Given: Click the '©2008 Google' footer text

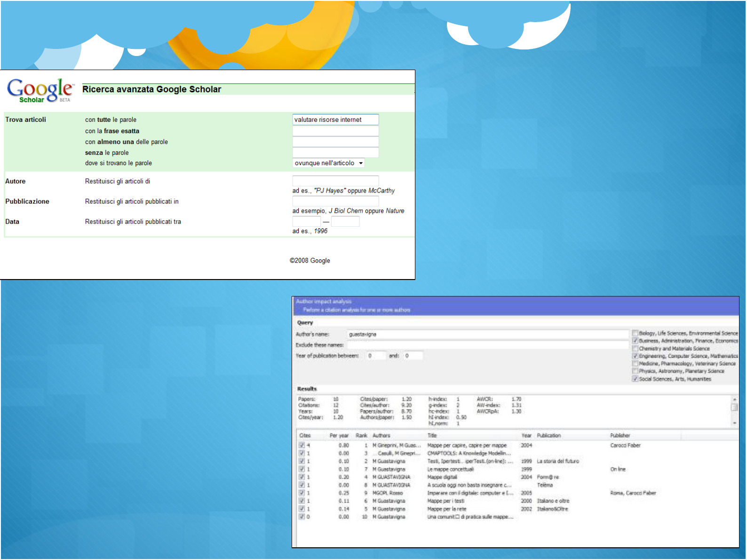Looking at the screenshot, I should [310, 261].
